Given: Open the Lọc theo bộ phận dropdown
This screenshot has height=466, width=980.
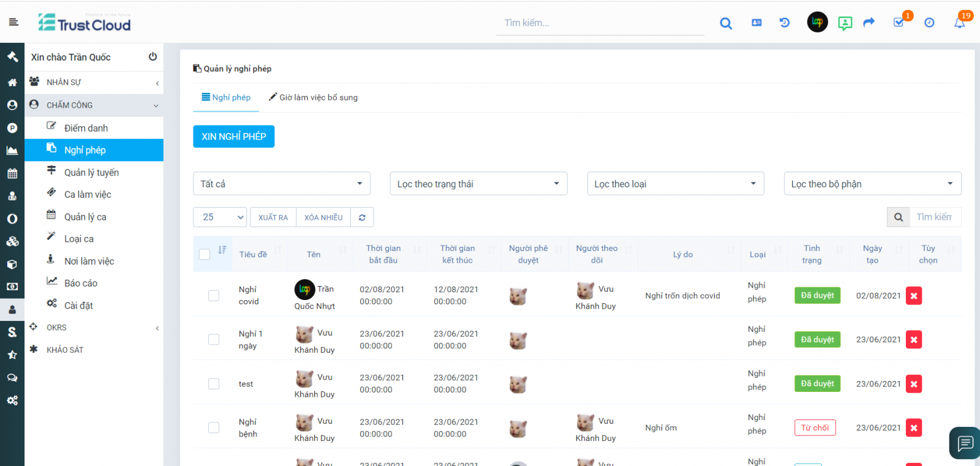Looking at the screenshot, I should pos(872,184).
